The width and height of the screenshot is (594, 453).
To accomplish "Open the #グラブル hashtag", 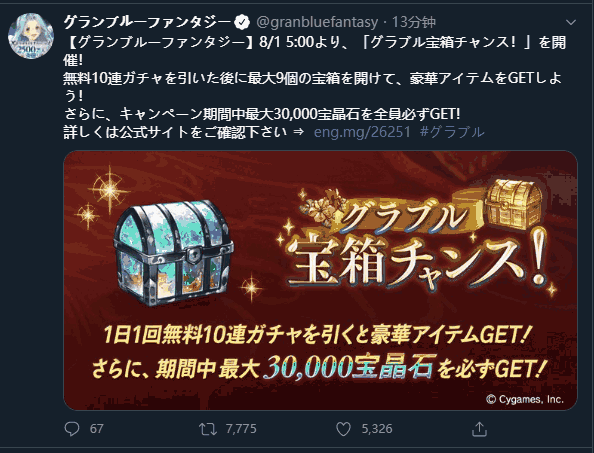I will (452, 132).
